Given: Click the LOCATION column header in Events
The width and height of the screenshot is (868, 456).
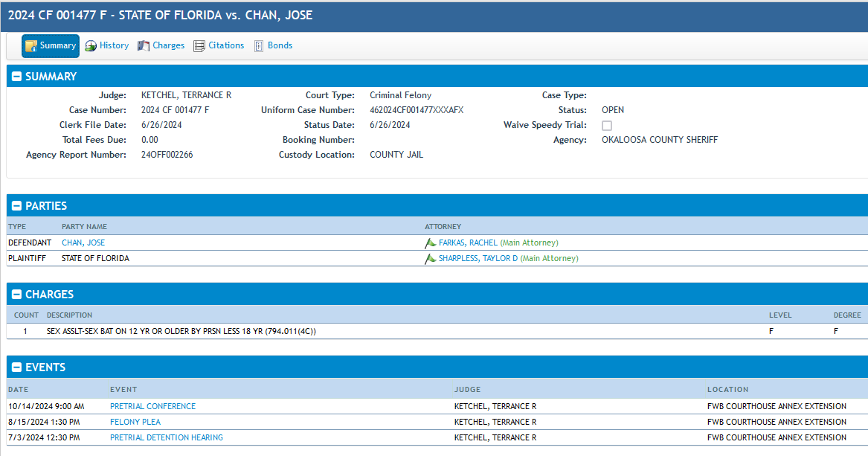Looking at the screenshot, I should click(x=727, y=390).
